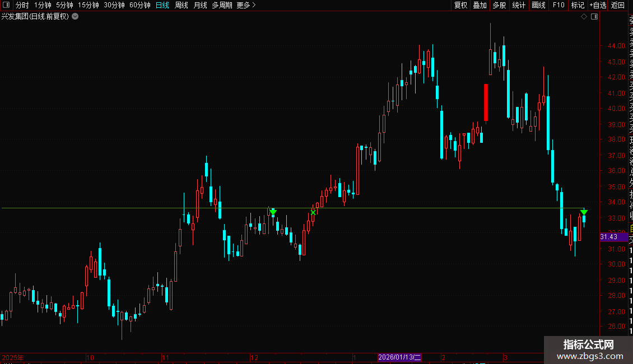Screen dimensions: 633x364
Task: Click the 40.00 price axis label
Action: pyautogui.click(x=616, y=108)
